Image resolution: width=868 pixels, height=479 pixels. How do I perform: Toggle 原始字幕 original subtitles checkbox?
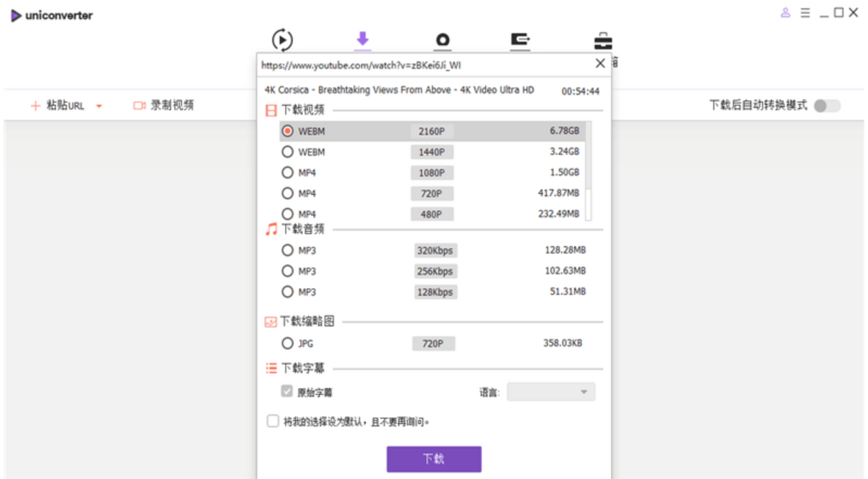(287, 391)
